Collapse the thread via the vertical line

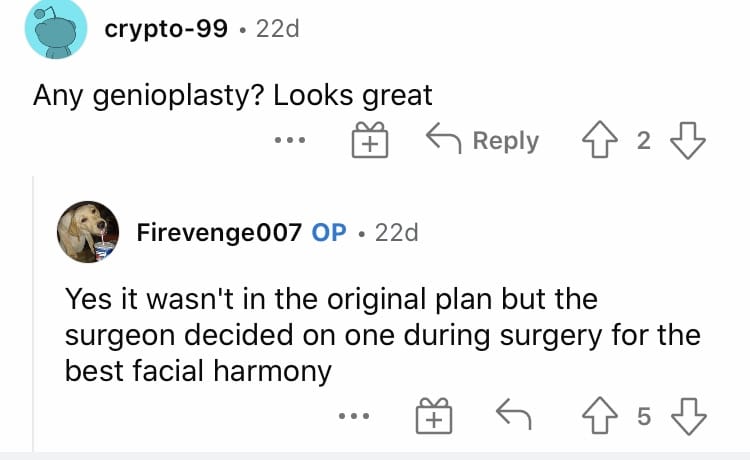click(x=33, y=314)
